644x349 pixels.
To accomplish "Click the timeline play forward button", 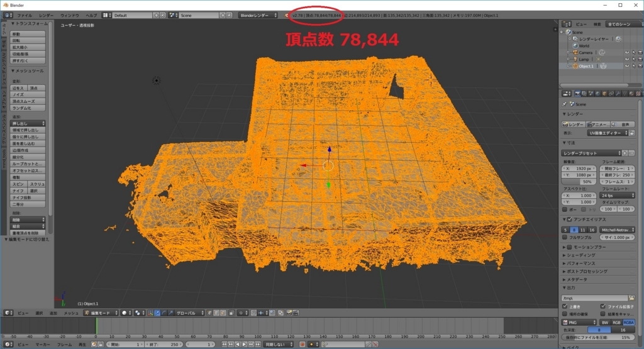I will (x=245, y=344).
